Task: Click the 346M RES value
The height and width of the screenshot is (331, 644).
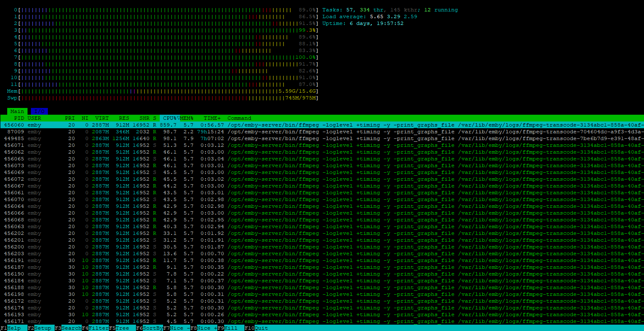Action: pos(122,132)
